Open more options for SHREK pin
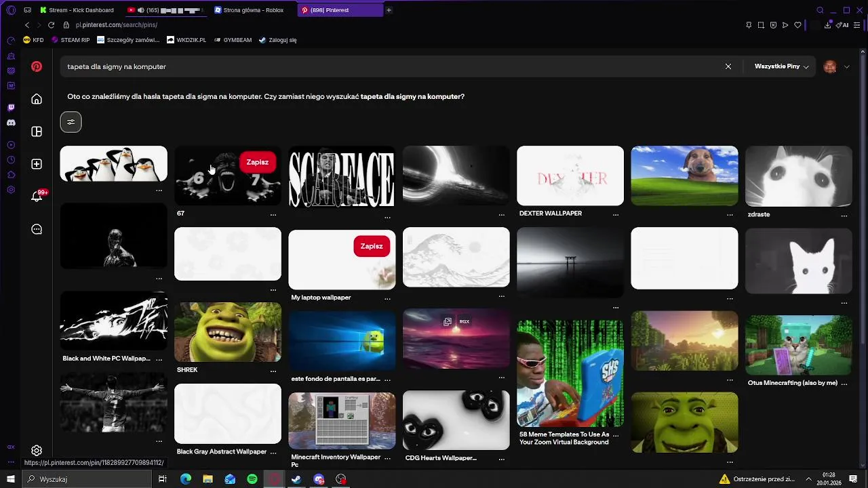Image resolution: width=868 pixels, height=488 pixels. pos(273,371)
